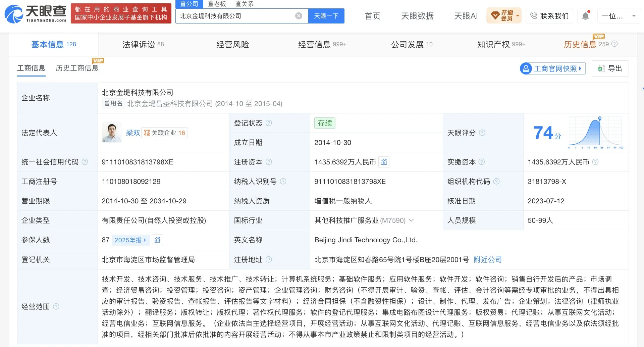
Task: Select 查关系 search mode tab
Action: click(245, 4)
